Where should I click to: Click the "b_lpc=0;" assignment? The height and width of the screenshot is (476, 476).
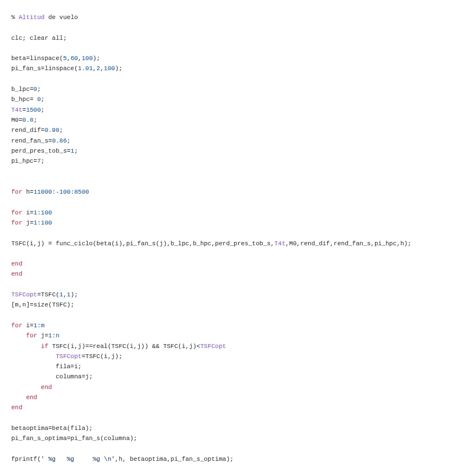[26, 89]
